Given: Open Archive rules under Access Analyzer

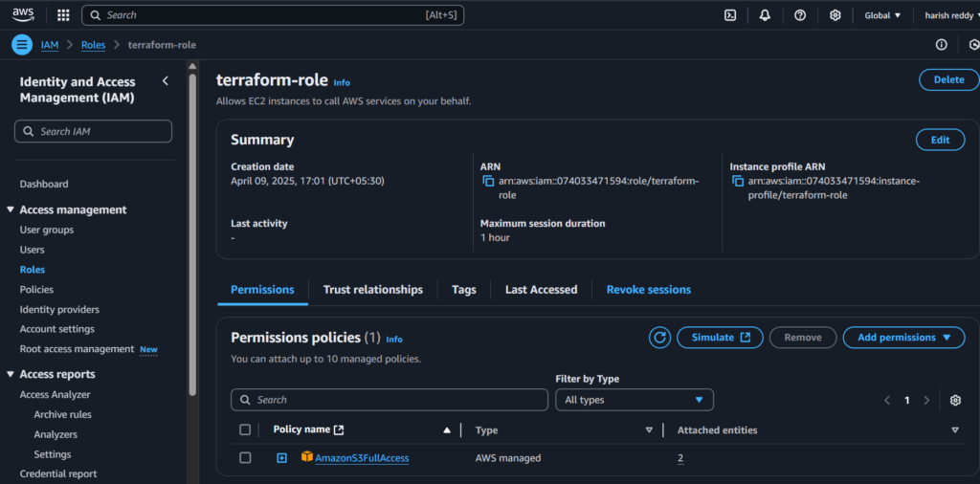Looking at the screenshot, I should coord(62,415).
